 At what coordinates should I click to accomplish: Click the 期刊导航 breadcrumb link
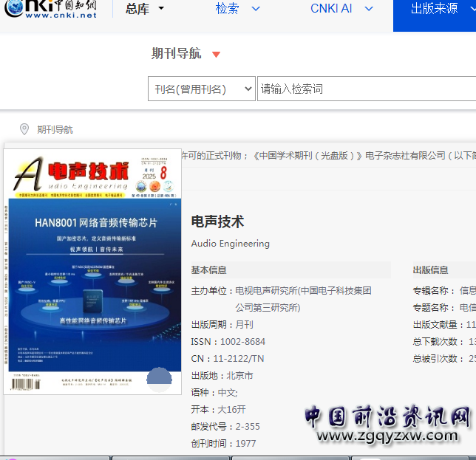coord(55,129)
